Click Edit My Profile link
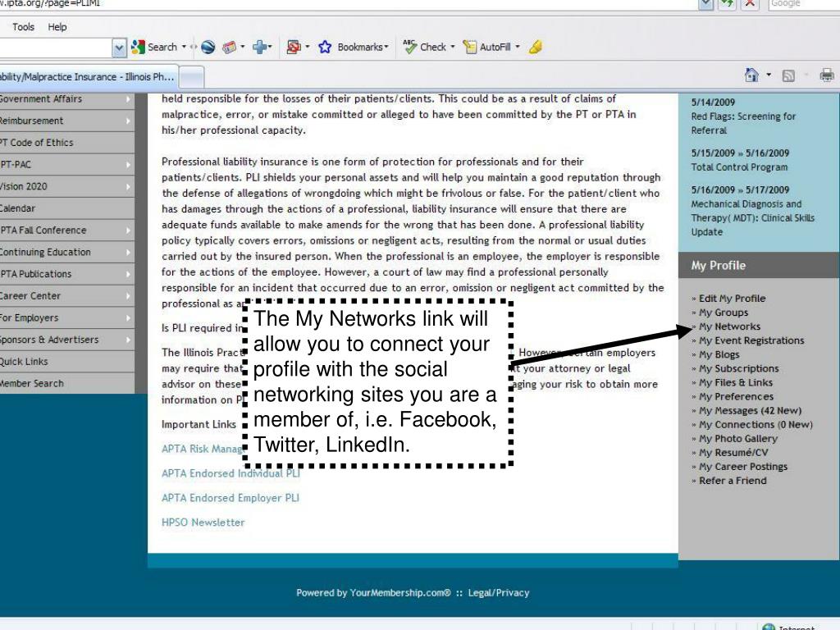The image size is (840, 630). tap(732, 299)
